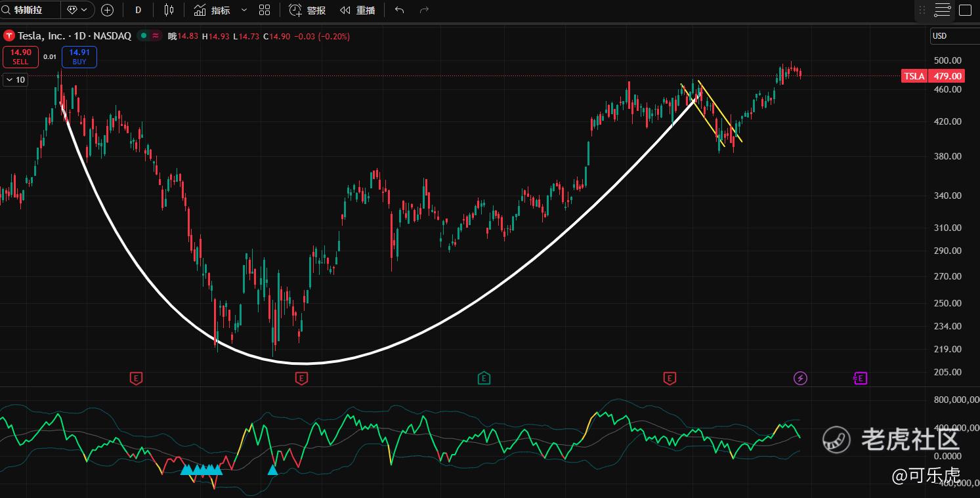Click the 380.00 price axis label

coord(948,156)
